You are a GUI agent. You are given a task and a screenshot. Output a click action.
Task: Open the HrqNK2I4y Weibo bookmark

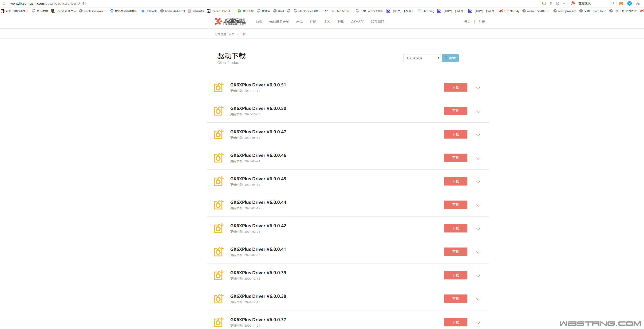(x=509, y=11)
